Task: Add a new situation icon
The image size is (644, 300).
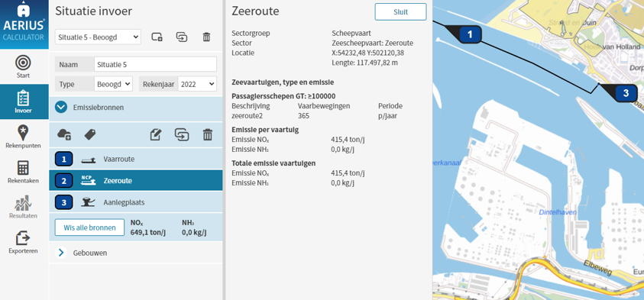Action: point(157,37)
